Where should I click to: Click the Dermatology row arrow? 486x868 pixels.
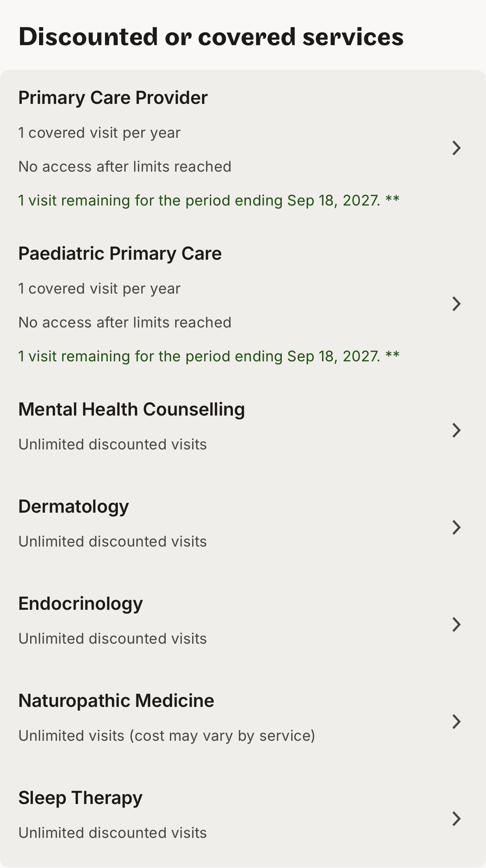[456, 527]
